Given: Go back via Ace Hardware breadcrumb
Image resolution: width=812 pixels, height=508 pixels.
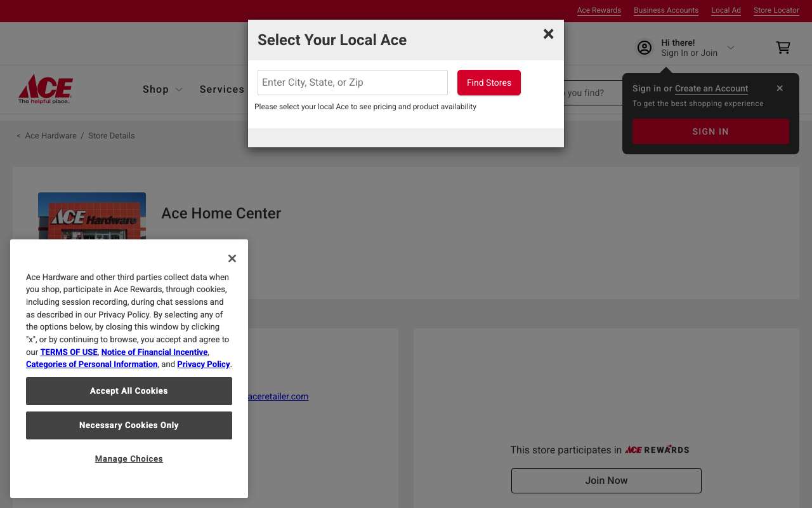Looking at the screenshot, I should click(51, 136).
